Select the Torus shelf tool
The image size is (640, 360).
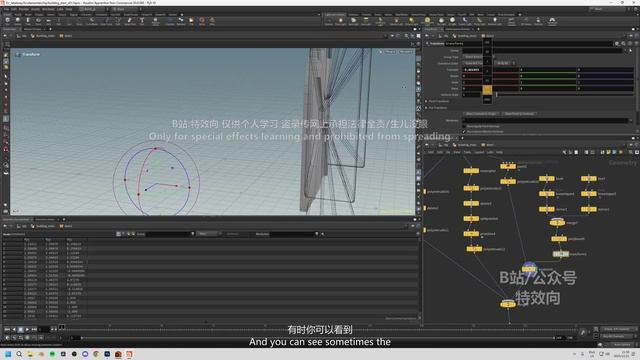click(38, 21)
